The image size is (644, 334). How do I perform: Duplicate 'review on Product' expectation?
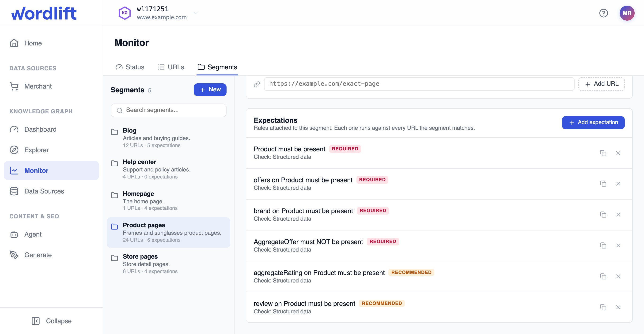tap(603, 307)
